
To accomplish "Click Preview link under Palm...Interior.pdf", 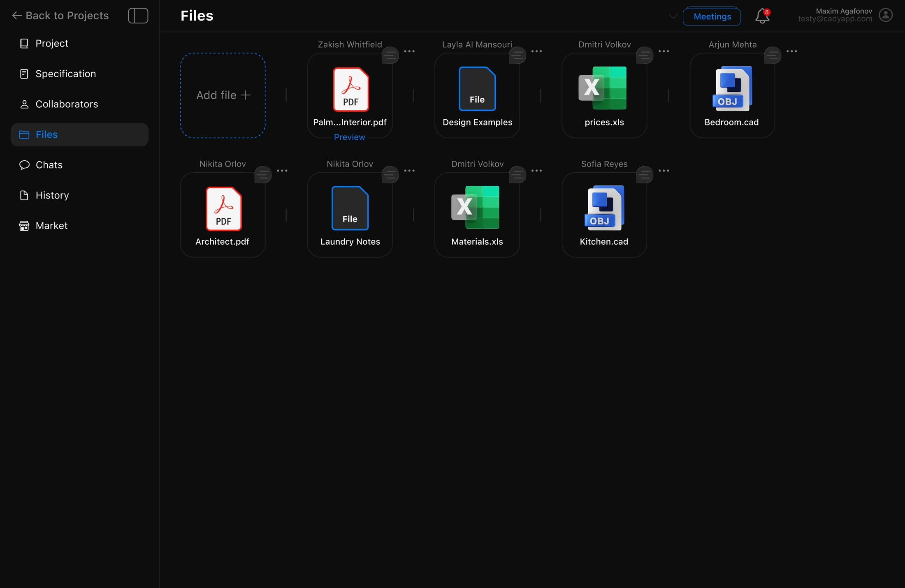I will (350, 137).
